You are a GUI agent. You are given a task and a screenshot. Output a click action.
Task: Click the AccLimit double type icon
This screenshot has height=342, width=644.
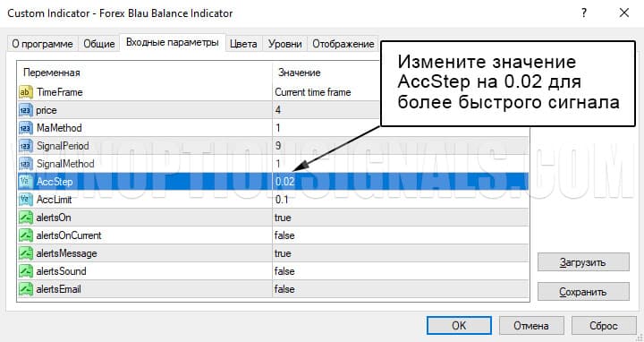click(25, 200)
